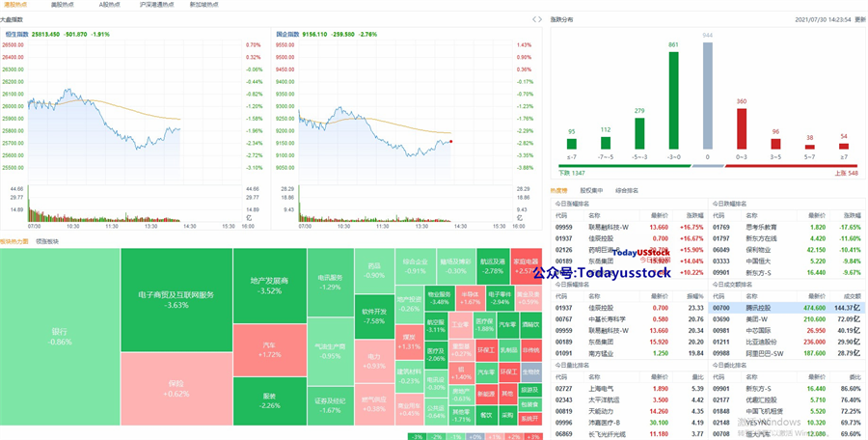Open the A股热点 tab
868x440 pixels.
coord(108,5)
